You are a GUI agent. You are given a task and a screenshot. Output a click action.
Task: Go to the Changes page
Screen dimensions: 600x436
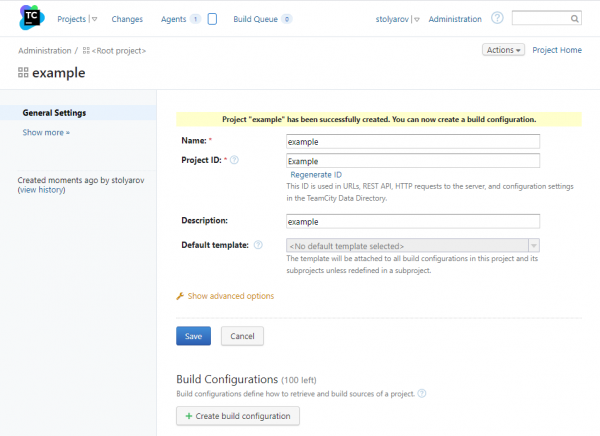point(127,19)
